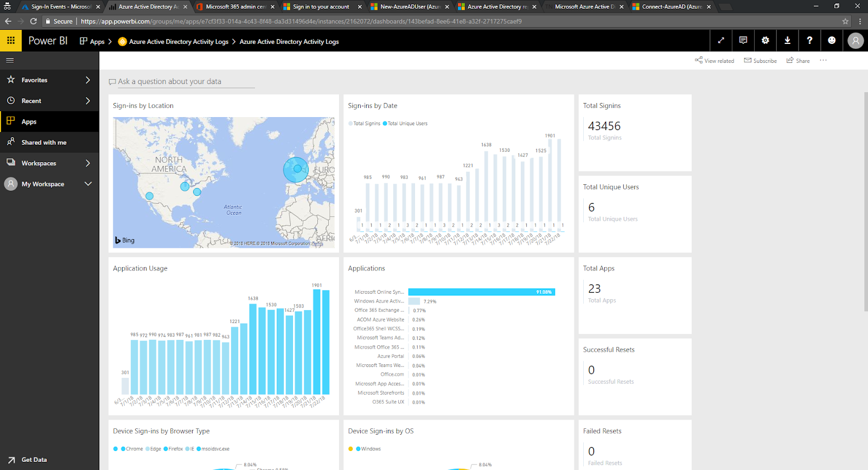
Task: Open the Sign-ins by Location map tile
Action: [224, 173]
